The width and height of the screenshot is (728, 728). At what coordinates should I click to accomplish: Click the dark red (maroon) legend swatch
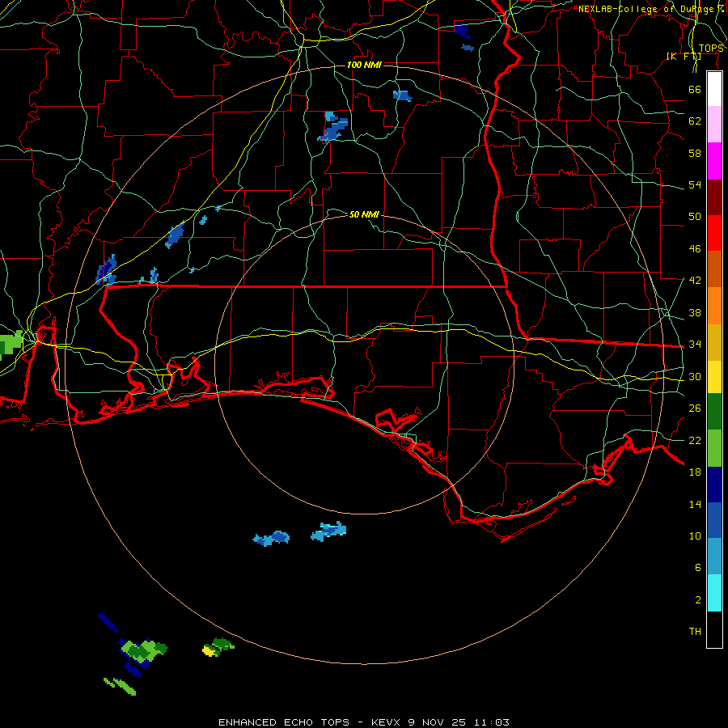pos(714,197)
